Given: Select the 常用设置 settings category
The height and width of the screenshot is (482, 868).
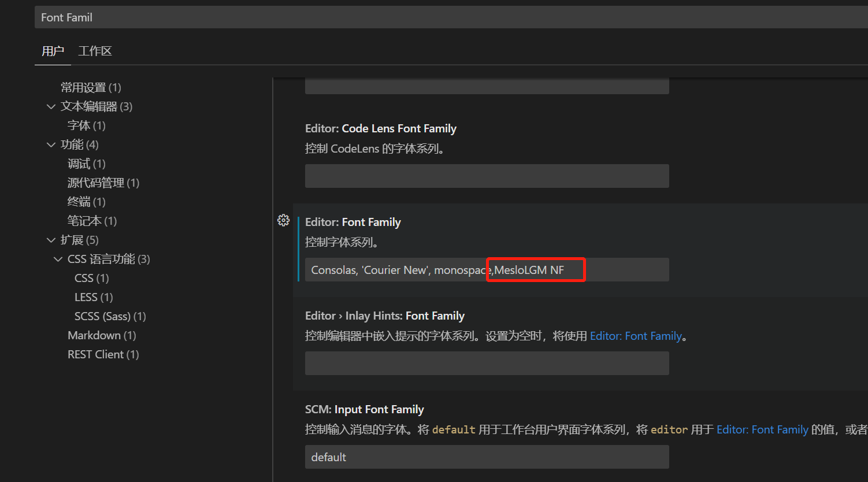Looking at the screenshot, I should click(90, 87).
